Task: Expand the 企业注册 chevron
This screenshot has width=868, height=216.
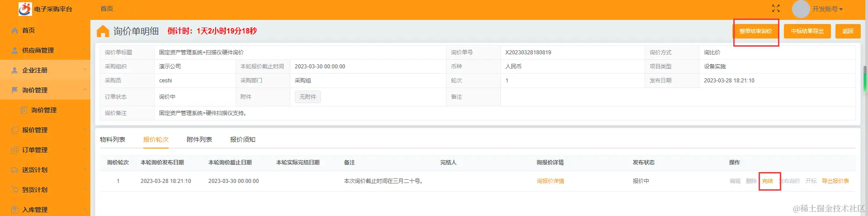Action: (85, 70)
